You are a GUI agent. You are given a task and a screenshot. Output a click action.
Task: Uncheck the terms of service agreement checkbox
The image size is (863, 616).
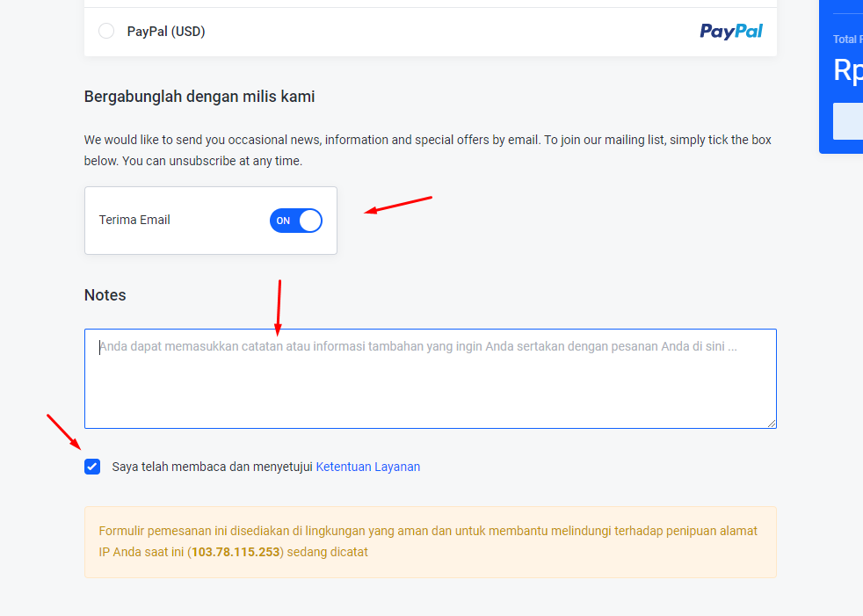[92, 467]
